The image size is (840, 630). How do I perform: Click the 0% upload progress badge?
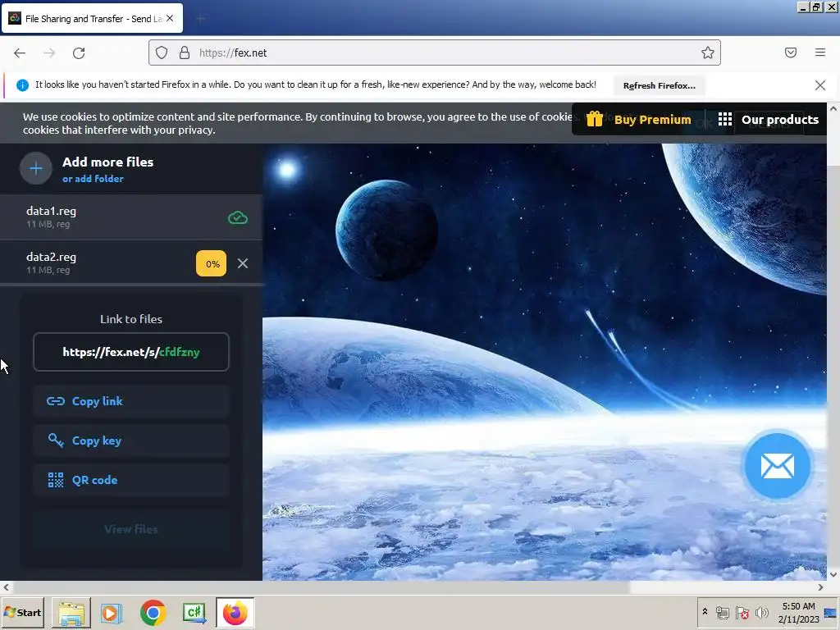[211, 263]
